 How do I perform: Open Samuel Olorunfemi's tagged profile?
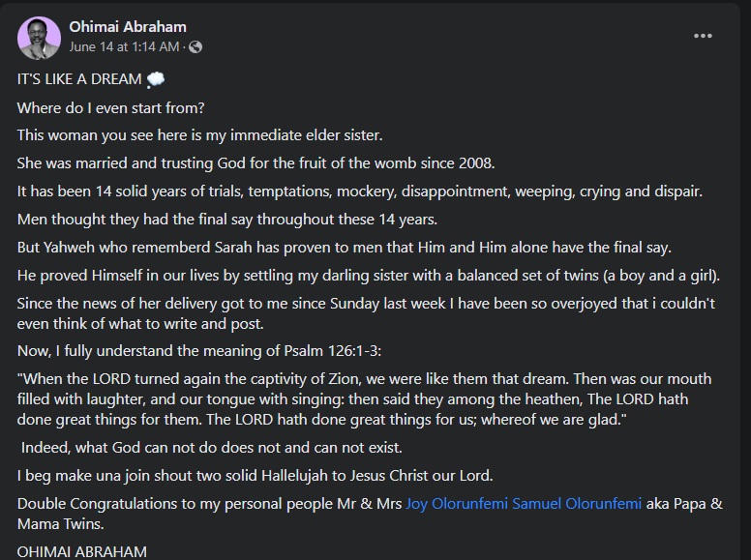577,504
